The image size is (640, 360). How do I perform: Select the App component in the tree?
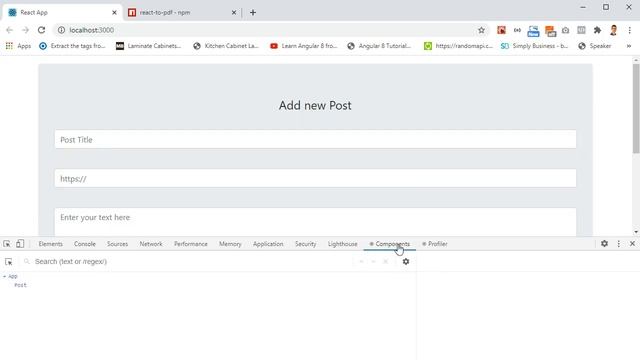[13, 276]
